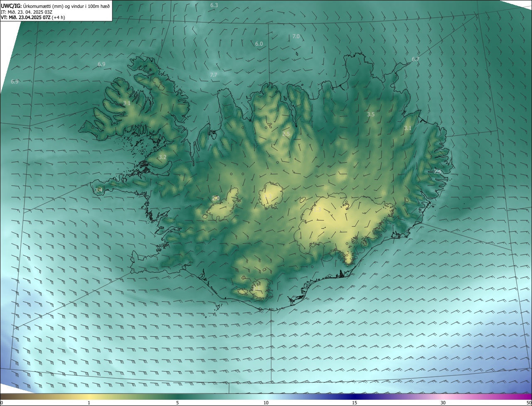
Task: Click the 0 tick on the color scale
Action: (2, 403)
